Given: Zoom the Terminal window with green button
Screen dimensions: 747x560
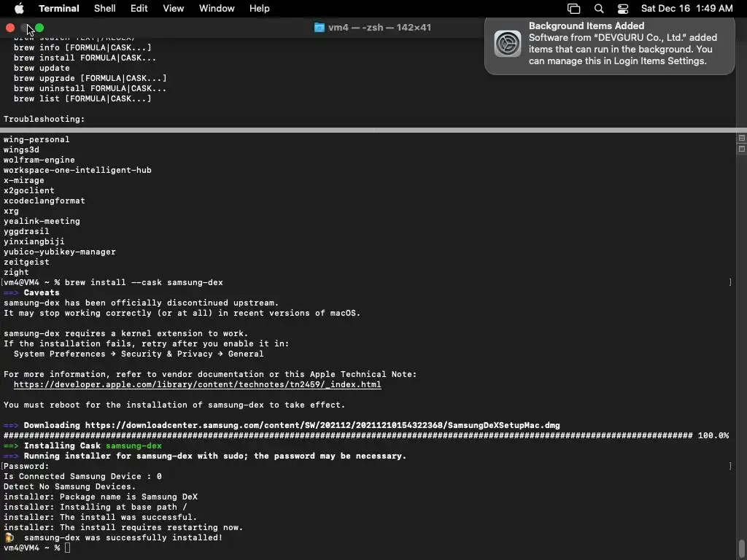Looking at the screenshot, I should 39,28.
